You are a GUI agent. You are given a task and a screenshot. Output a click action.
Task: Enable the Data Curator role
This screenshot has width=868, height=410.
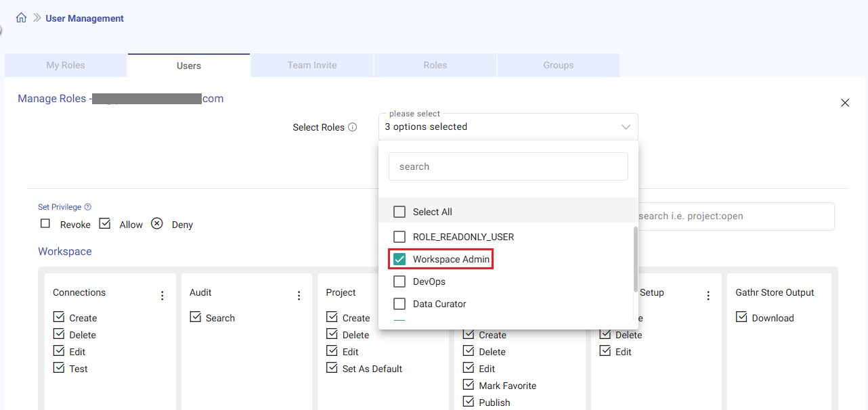pyautogui.click(x=399, y=304)
